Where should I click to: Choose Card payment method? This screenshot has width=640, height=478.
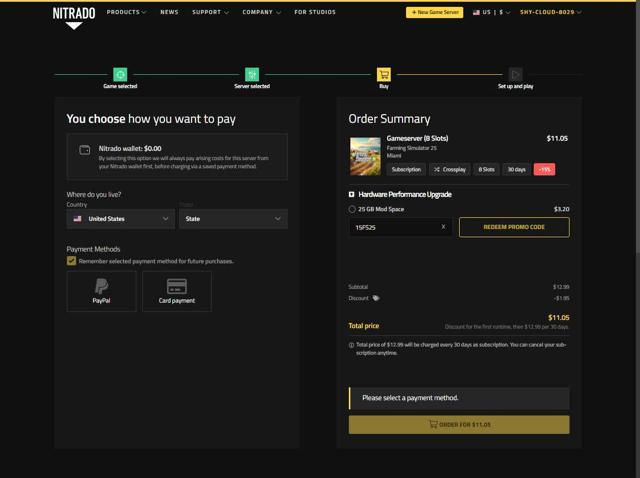tap(177, 291)
